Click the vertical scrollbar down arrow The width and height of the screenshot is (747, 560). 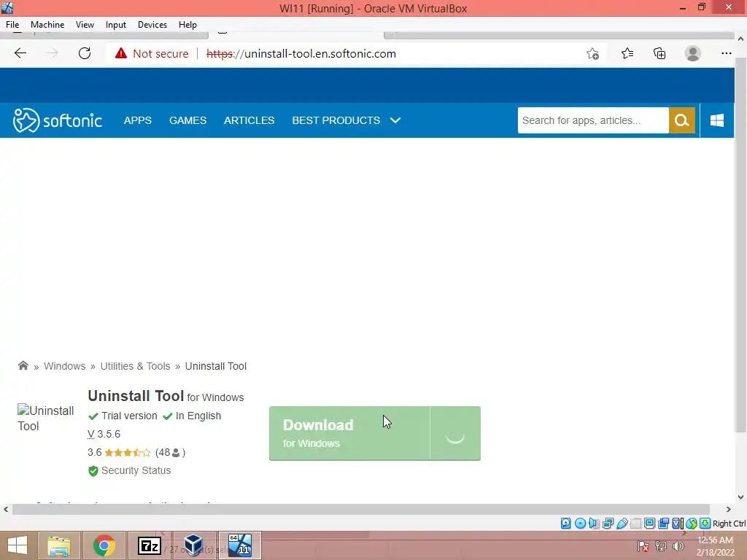pyautogui.click(x=741, y=497)
